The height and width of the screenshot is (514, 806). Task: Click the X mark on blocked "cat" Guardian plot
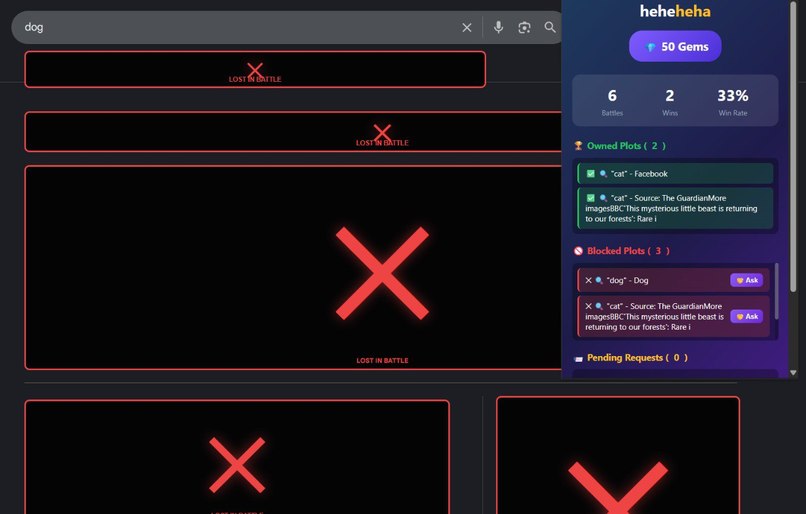pos(589,306)
